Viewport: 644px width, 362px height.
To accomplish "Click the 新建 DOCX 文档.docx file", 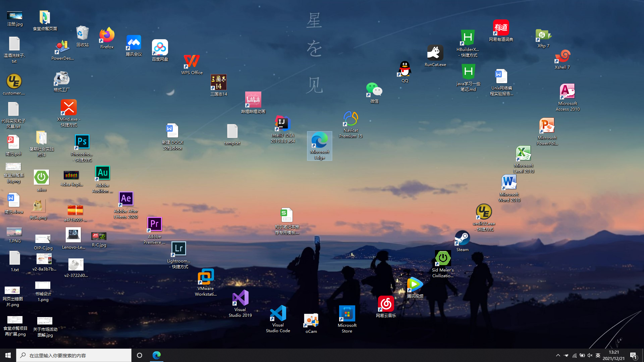I will click(x=173, y=137).
